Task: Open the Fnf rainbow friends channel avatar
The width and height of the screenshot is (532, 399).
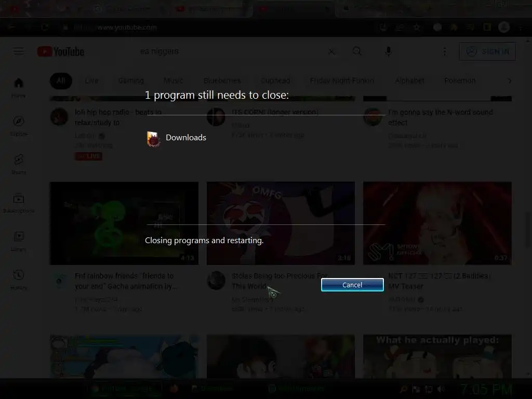Action: (59, 280)
